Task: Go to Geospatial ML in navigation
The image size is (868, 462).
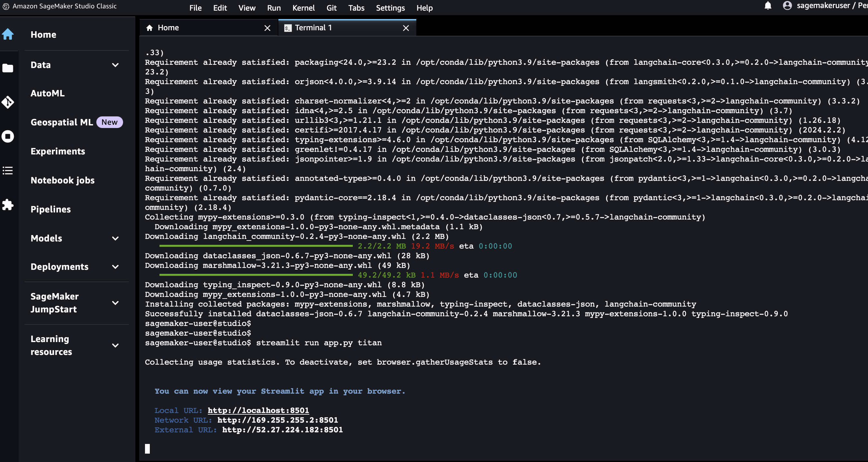Action: point(62,122)
